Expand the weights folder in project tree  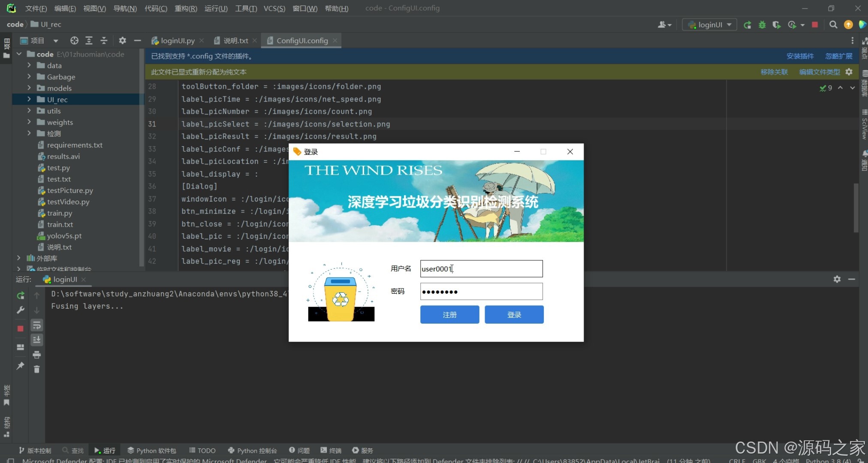[29, 122]
